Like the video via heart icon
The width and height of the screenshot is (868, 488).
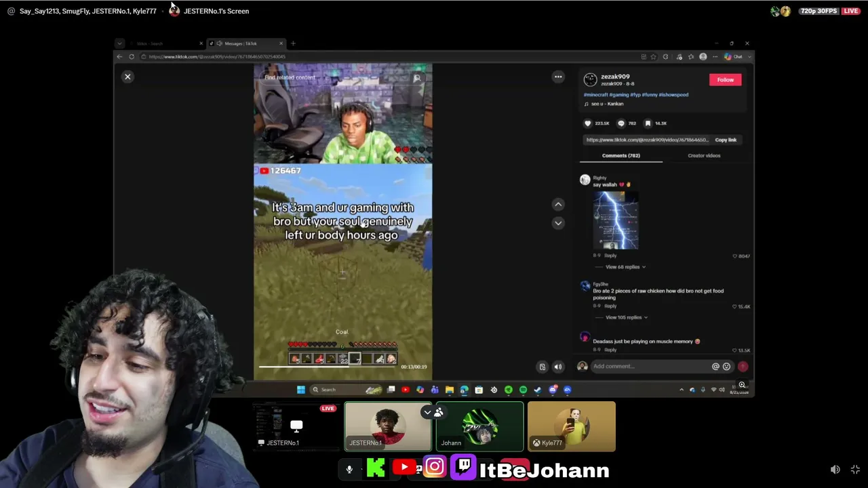click(588, 123)
